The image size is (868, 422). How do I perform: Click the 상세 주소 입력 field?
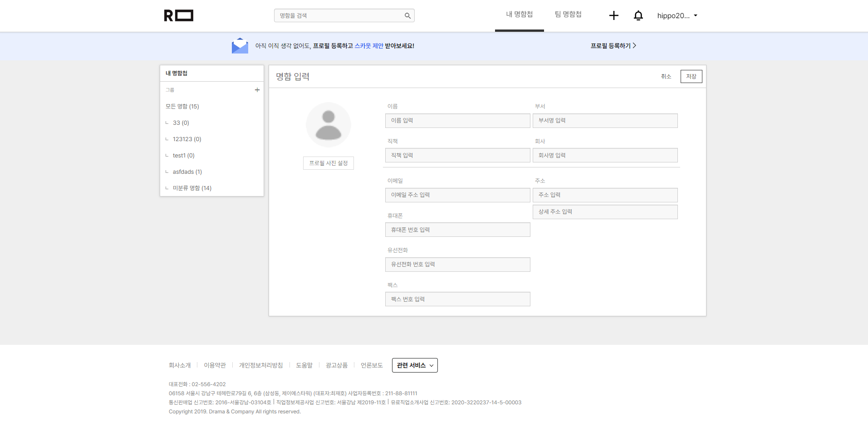(605, 212)
